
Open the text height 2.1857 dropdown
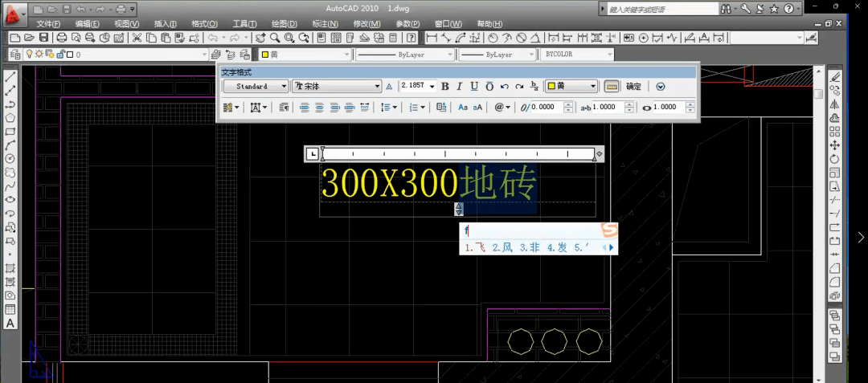[x=418, y=86]
